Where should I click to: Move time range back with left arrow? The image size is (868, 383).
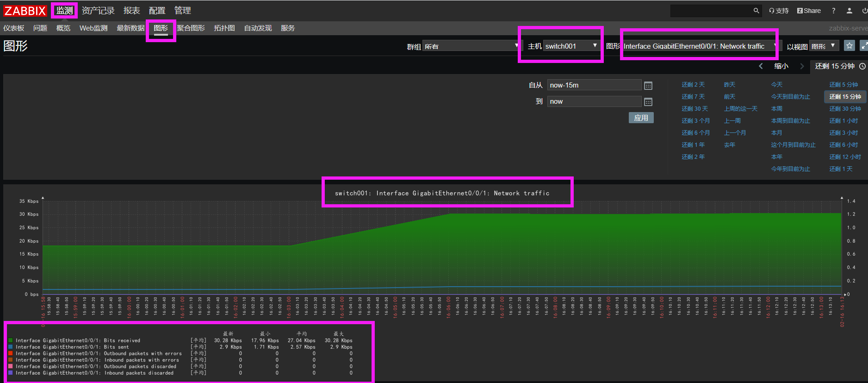pyautogui.click(x=761, y=66)
